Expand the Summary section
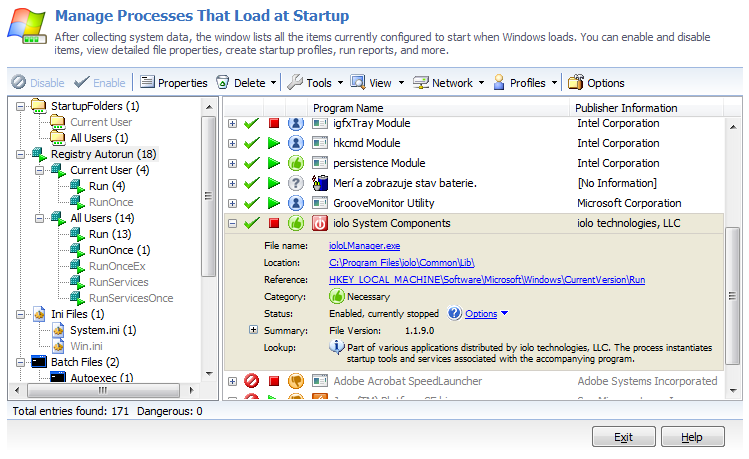Screen dimensions: 749x459 tap(254, 330)
